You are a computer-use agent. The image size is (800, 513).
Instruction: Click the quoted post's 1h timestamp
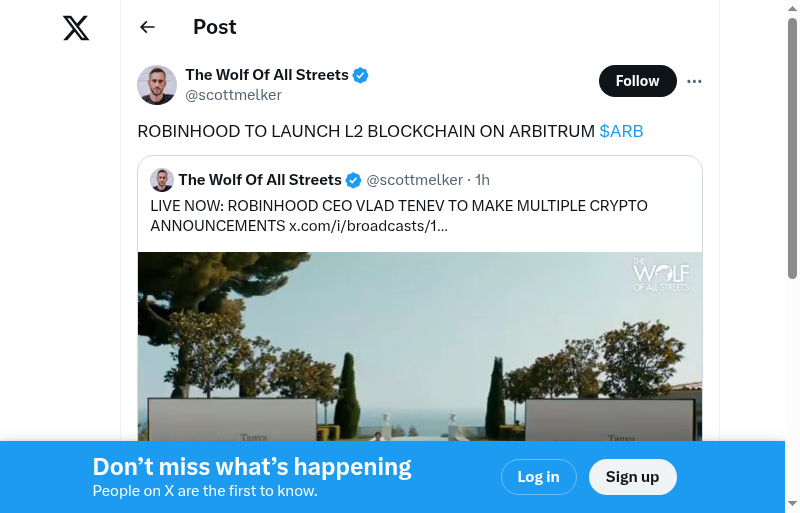[x=482, y=180]
